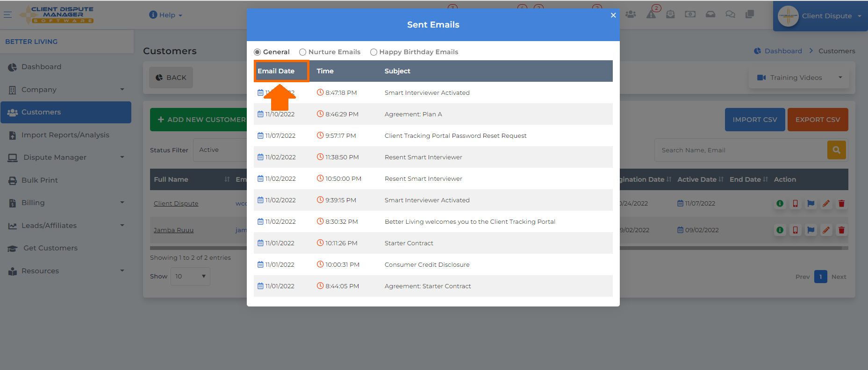Viewport: 868px width, 370px height.
Task: Expand the Company sidebar menu
Action: [x=66, y=90]
